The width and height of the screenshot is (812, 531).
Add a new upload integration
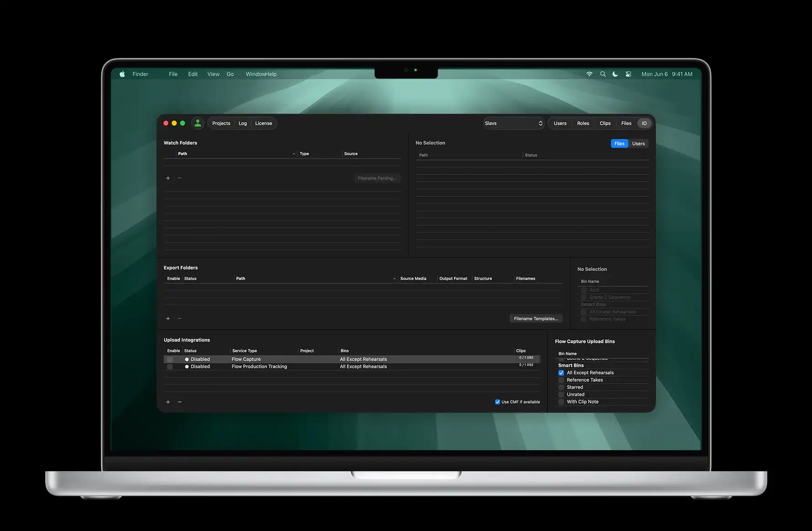coord(168,402)
